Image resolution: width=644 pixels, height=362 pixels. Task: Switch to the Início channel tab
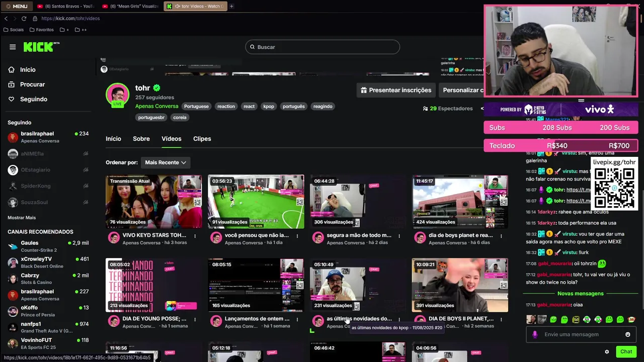(113, 139)
